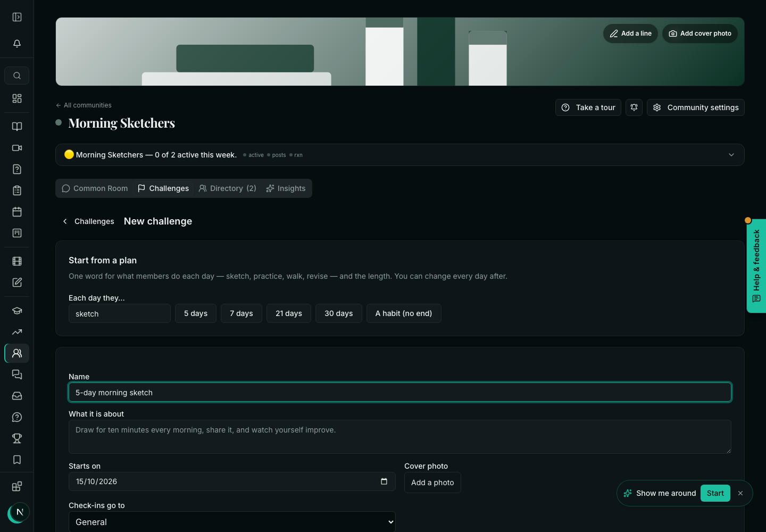This screenshot has height=532, width=766.
Task: Choose the 5 days plan length
Action: point(196,313)
